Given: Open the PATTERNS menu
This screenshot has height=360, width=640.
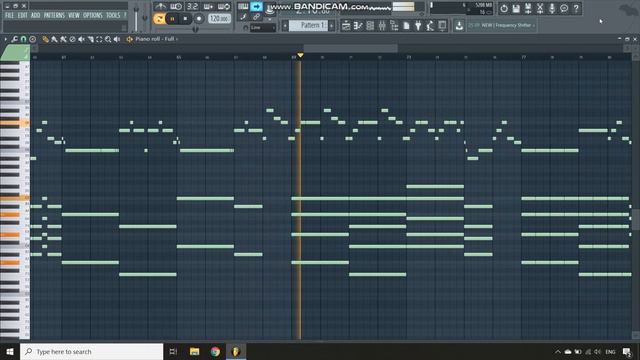Looking at the screenshot, I should coord(54,16).
